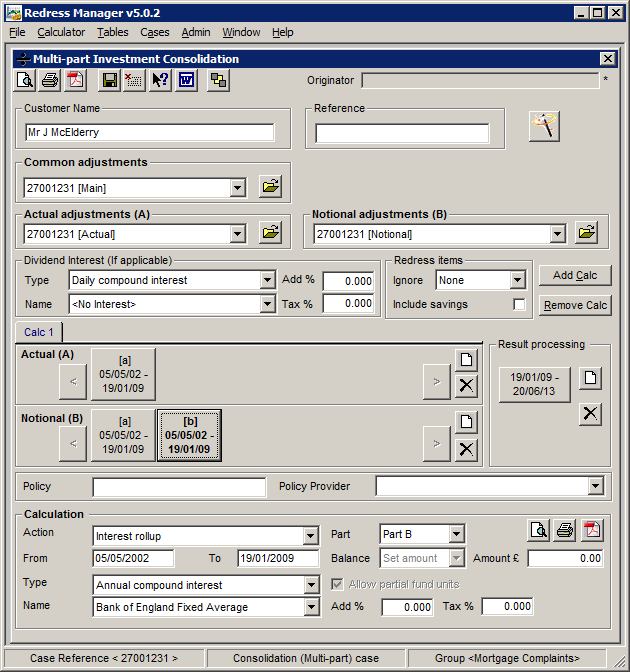Open Redress items Ignore dropdown
The image size is (630, 672).
point(518,280)
